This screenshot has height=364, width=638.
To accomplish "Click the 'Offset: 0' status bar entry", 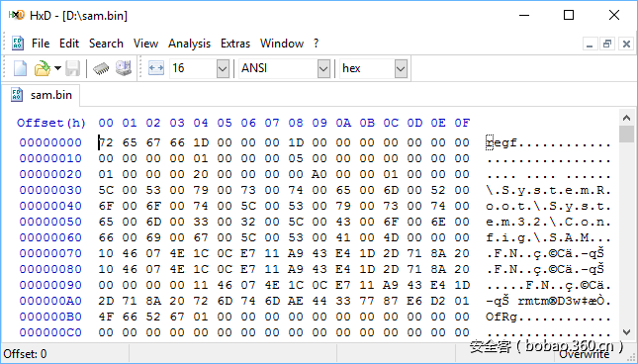I will click(x=26, y=354).
